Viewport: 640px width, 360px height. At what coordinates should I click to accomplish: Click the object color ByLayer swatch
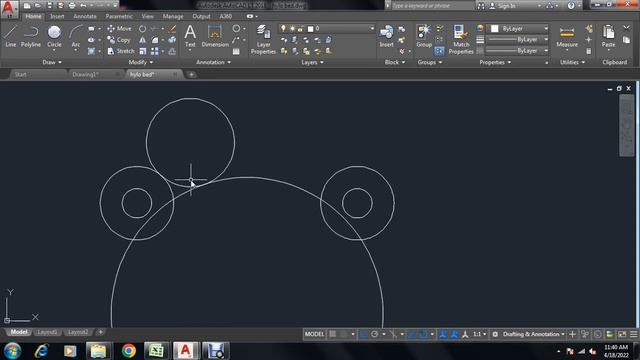495,29
